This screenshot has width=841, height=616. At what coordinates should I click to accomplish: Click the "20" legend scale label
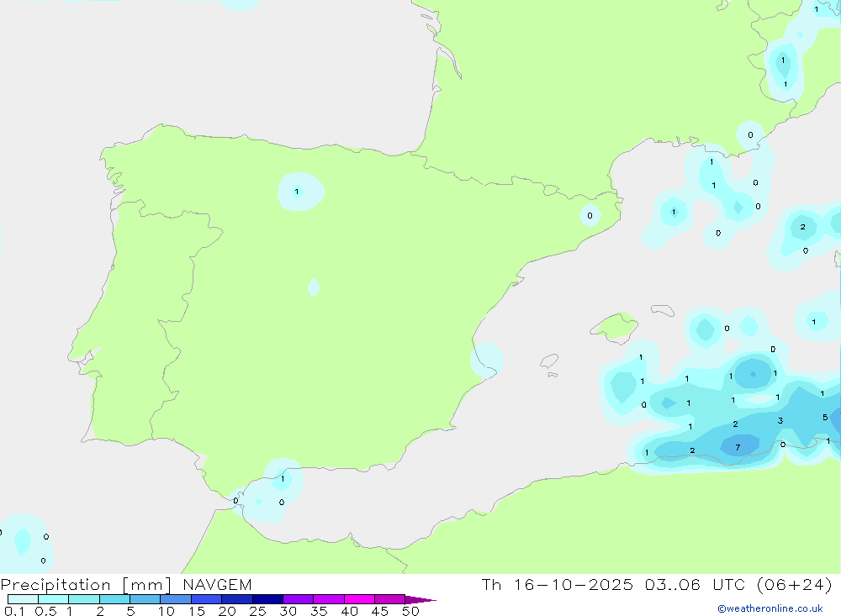(227, 611)
